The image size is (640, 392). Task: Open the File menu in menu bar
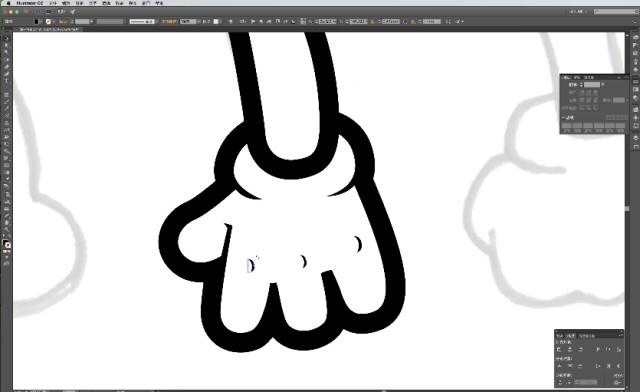pyautogui.click(x=53, y=3)
